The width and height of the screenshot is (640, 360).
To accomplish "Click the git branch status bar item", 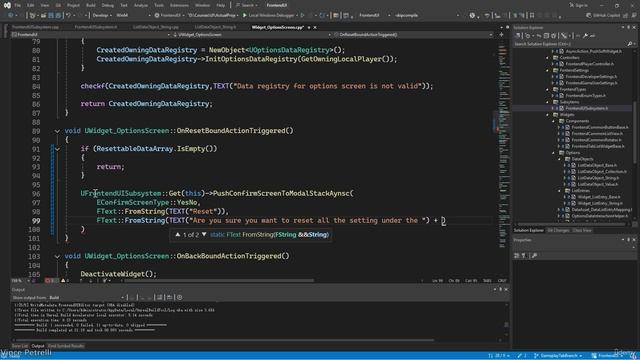I will pyautogui.click(x=557, y=356).
